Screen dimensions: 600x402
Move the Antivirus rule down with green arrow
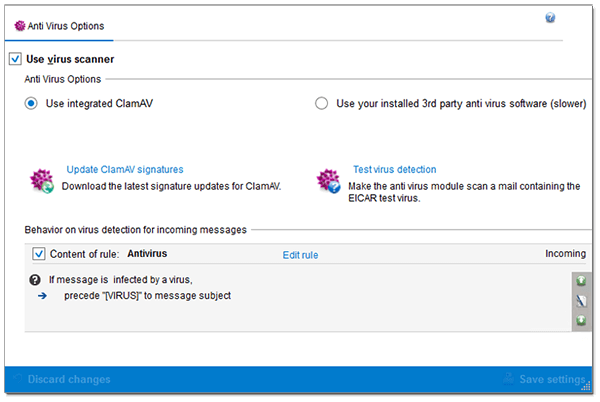581,320
